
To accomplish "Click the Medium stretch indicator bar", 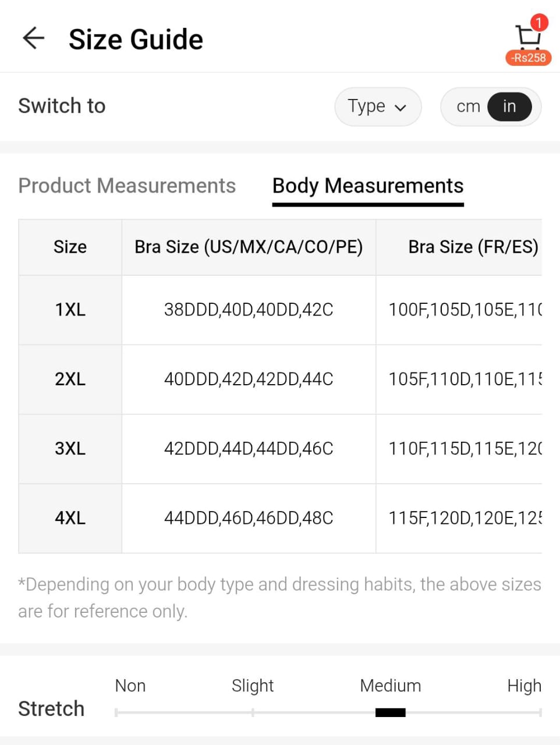I will pyautogui.click(x=390, y=712).
